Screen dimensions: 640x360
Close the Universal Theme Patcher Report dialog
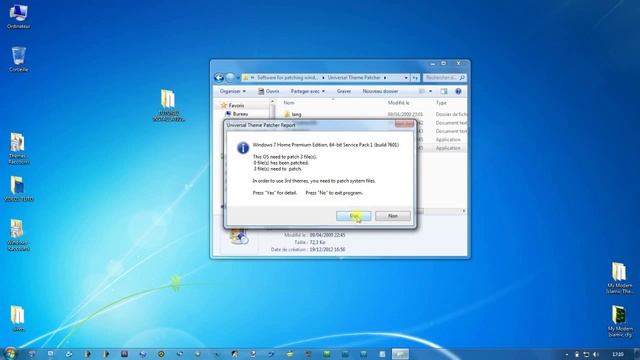point(404,124)
